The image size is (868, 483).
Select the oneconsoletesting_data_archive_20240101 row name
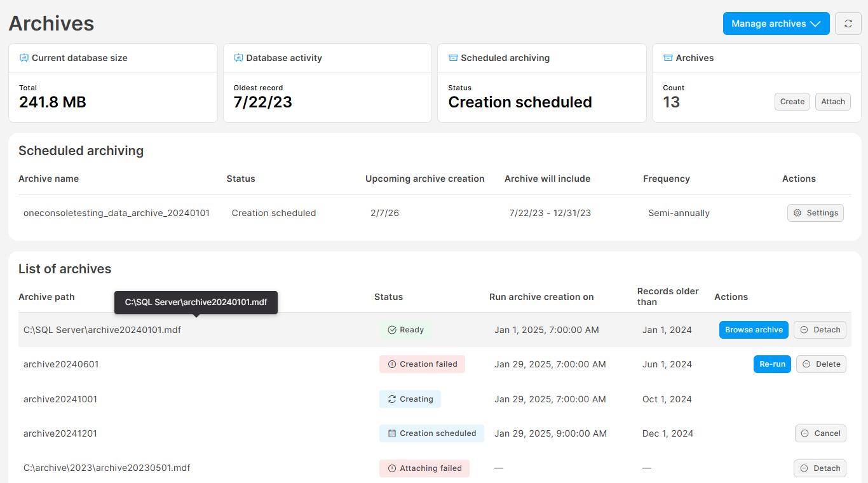(x=116, y=213)
